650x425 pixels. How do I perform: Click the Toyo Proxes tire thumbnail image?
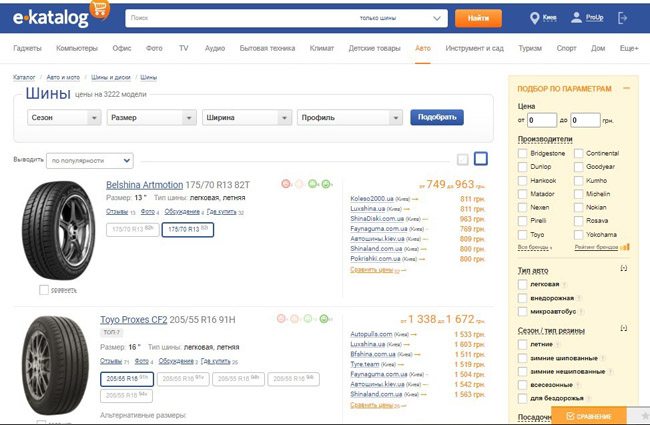[x=55, y=366]
